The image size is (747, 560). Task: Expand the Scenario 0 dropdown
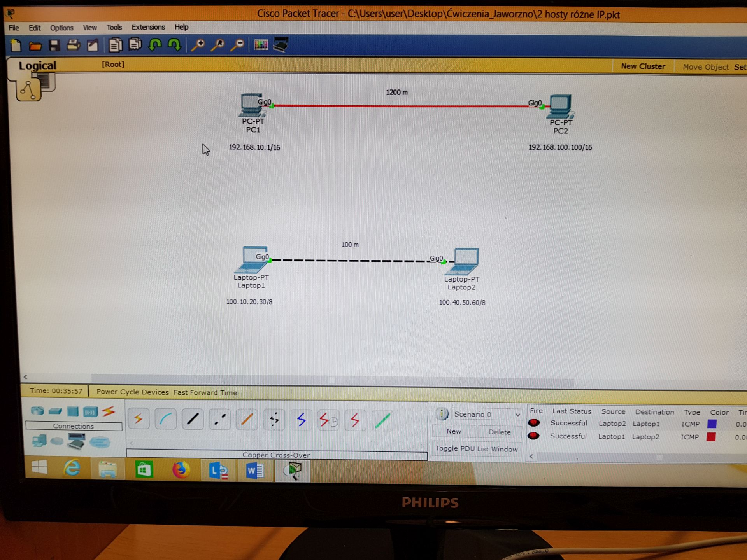click(x=517, y=415)
